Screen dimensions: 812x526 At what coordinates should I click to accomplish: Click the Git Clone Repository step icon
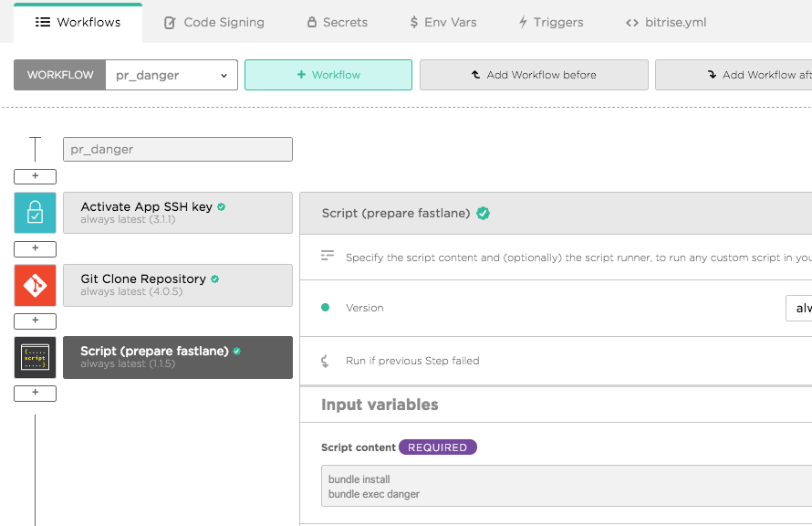[x=36, y=285]
